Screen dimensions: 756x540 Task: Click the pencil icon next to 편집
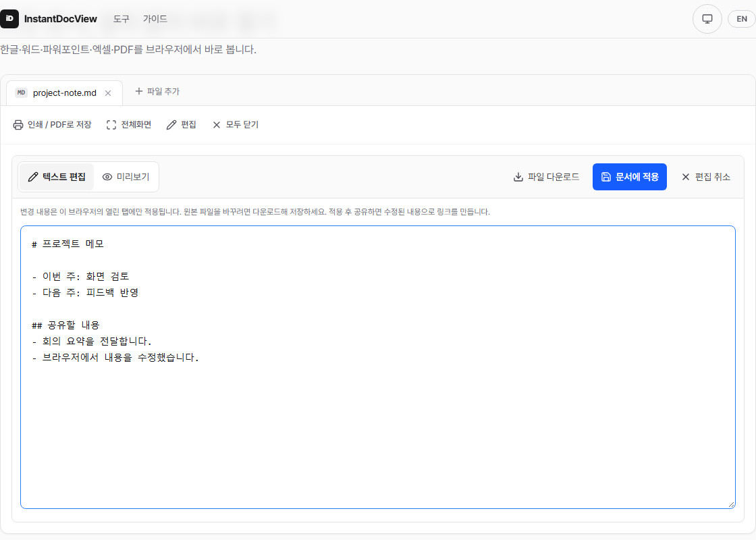click(171, 125)
